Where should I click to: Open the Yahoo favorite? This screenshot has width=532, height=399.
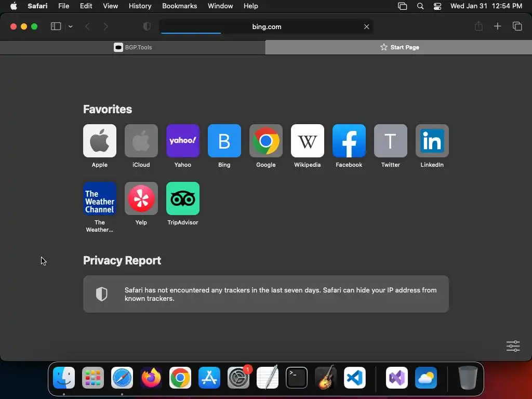tap(182, 141)
